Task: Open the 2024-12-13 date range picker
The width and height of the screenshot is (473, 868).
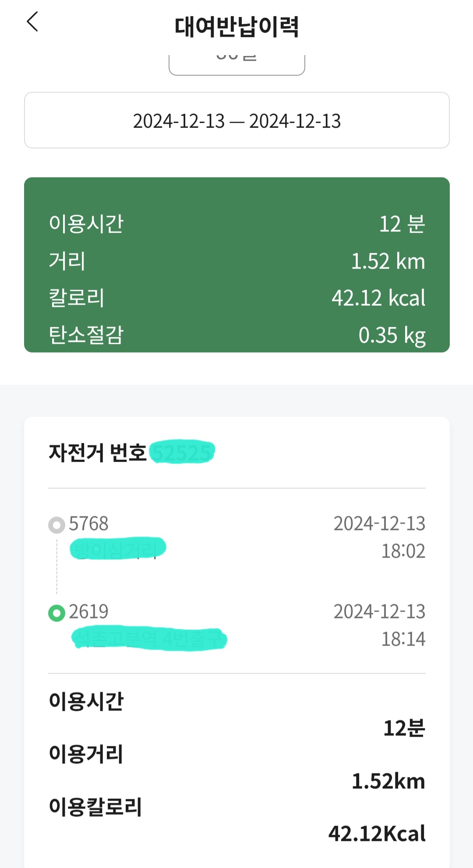Action: 236,120
